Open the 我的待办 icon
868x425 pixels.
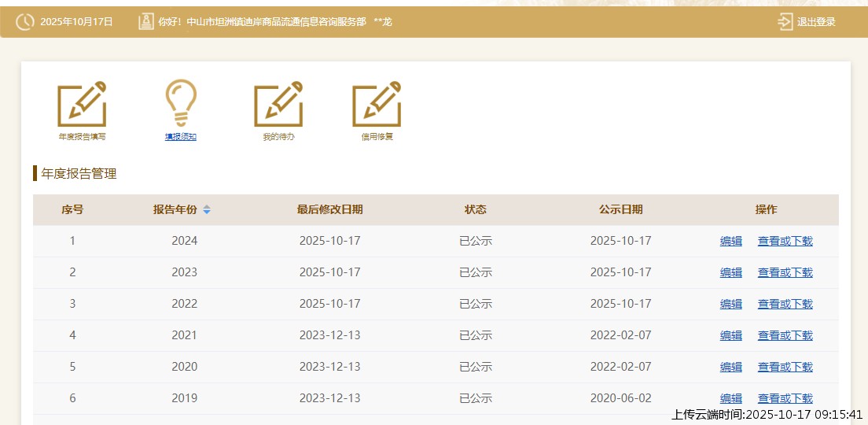click(278, 104)
